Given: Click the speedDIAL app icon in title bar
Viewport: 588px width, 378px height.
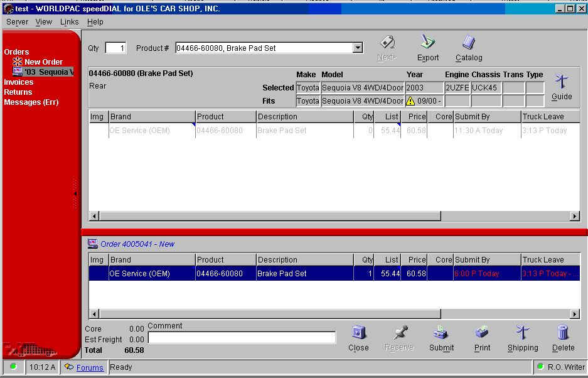Looking at the screenshot, I should [8, 9].
